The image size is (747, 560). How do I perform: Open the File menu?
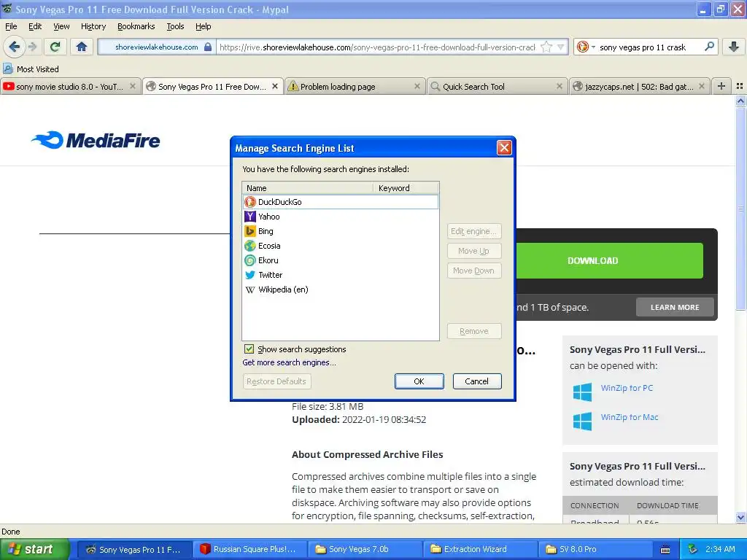point(11,26)
